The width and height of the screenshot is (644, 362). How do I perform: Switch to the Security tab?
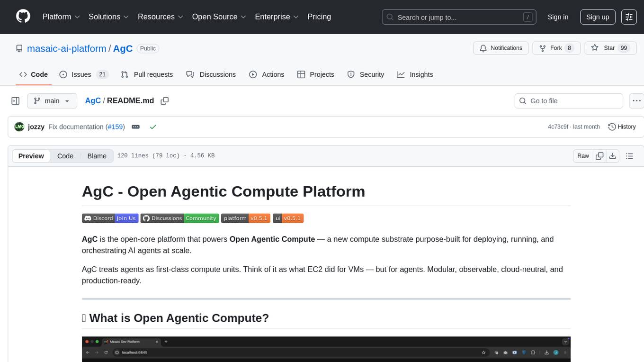366,74
